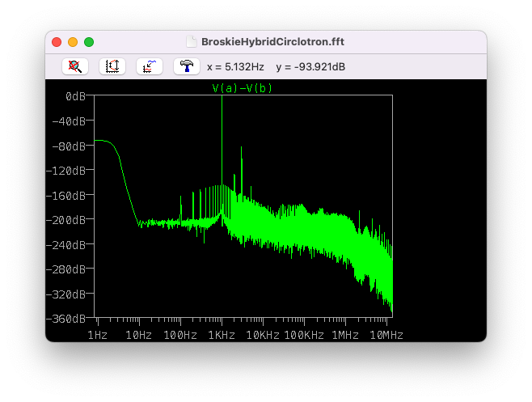Image resolution: width=532 pixels, height=402 pixels.
Task: Minimize the window with yellow button
Action: point(73,42)
